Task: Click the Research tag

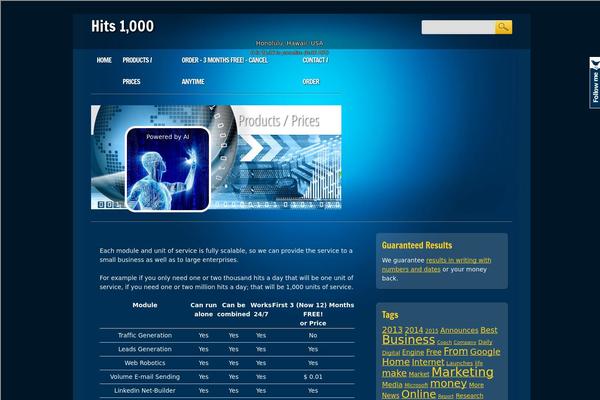Action: click(x=469, y=396)
